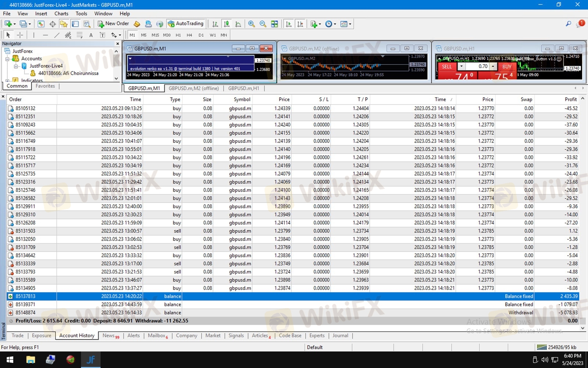588x368 pixels.
Task: Collapse the Accounts tree node
Action: tap(7, 59)
